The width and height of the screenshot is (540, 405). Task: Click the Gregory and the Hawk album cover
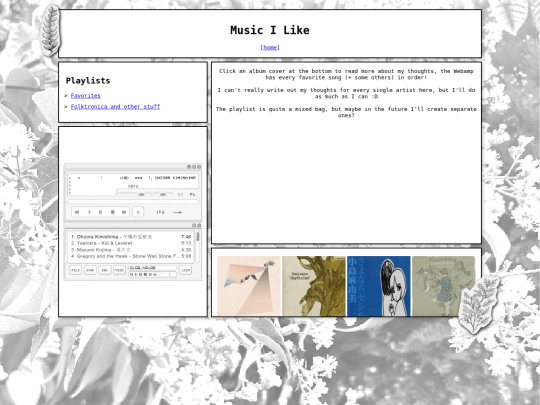click(x=443, y=286)
